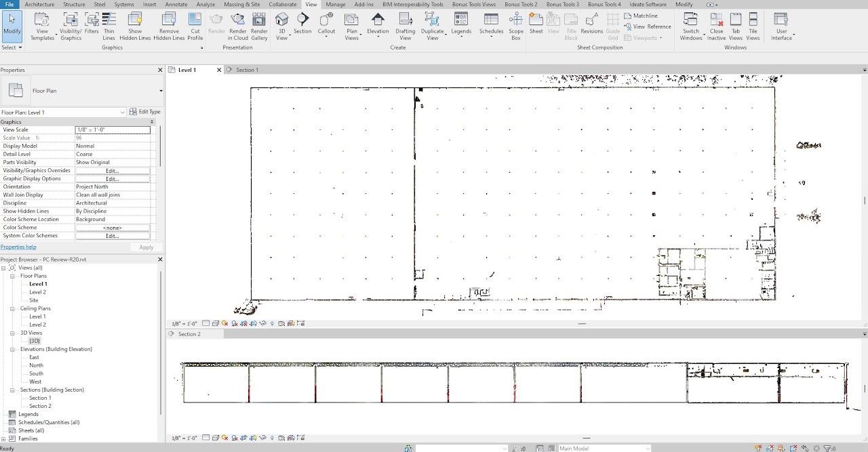Click the Cut Profile tool
Screen dimensions: 868x452
pyautogui.click(x=195, y=26)
